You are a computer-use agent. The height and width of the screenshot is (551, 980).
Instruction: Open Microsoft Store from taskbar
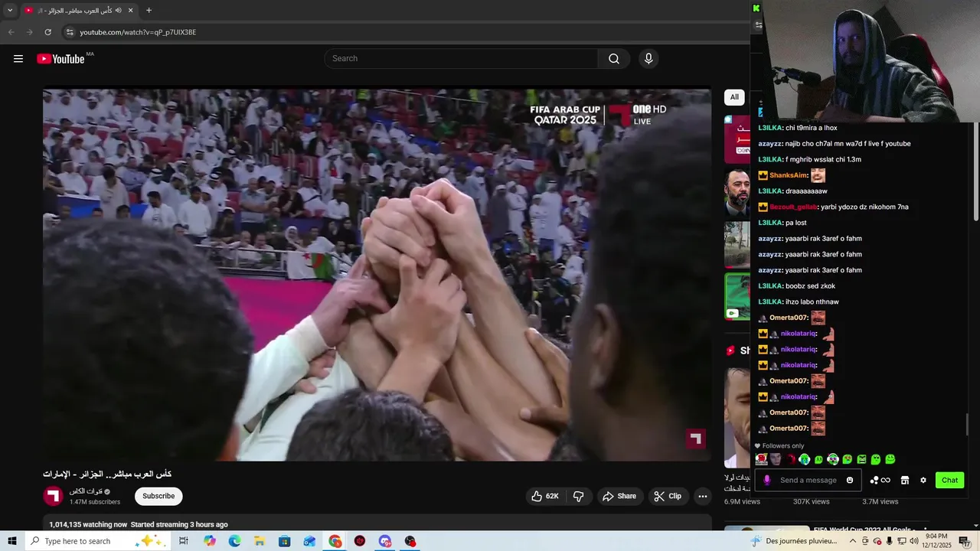(x=285, y=541)
